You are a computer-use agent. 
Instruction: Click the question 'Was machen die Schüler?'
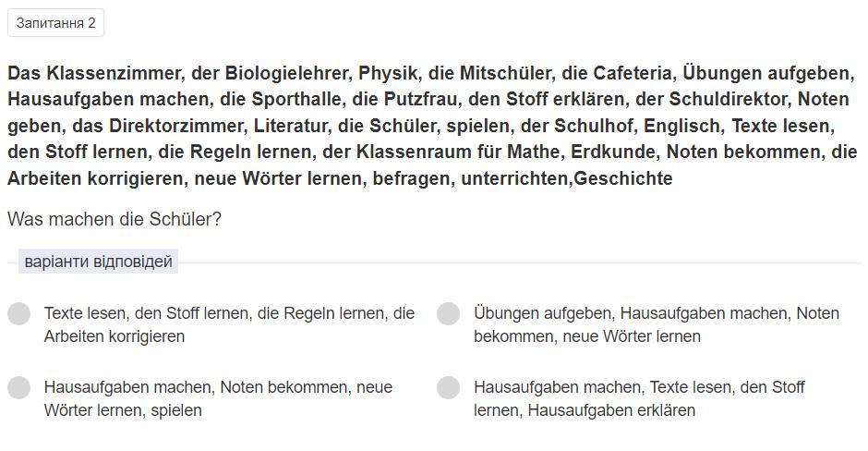coord(115,219)
